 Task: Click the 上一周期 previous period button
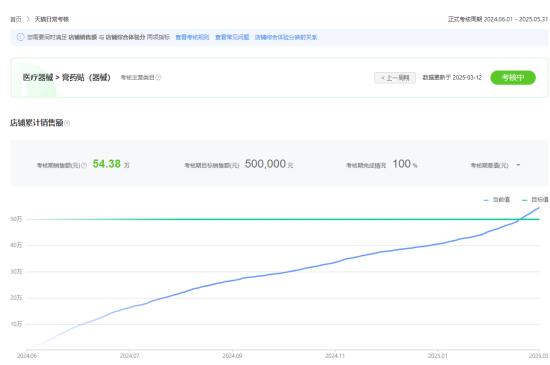coord(395,78)
